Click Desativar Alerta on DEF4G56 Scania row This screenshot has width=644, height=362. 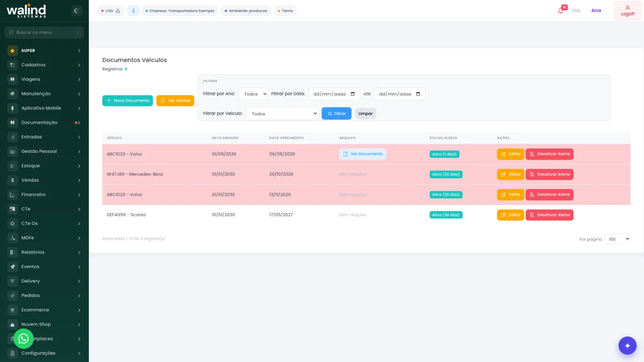pos(549,215)
